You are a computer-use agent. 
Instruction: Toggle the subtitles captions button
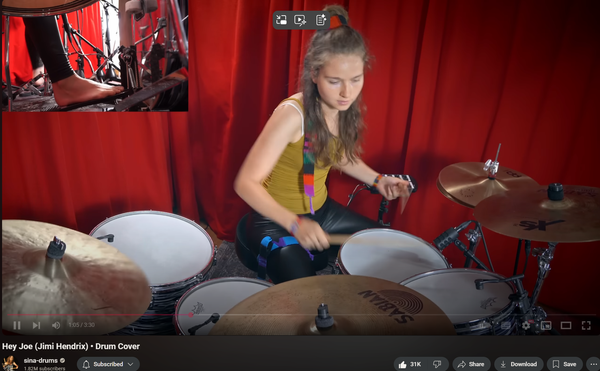(506, 325)
